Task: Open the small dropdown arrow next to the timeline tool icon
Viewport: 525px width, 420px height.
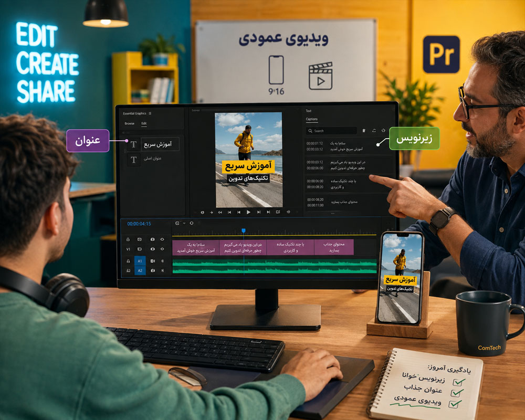Action: 184,224
